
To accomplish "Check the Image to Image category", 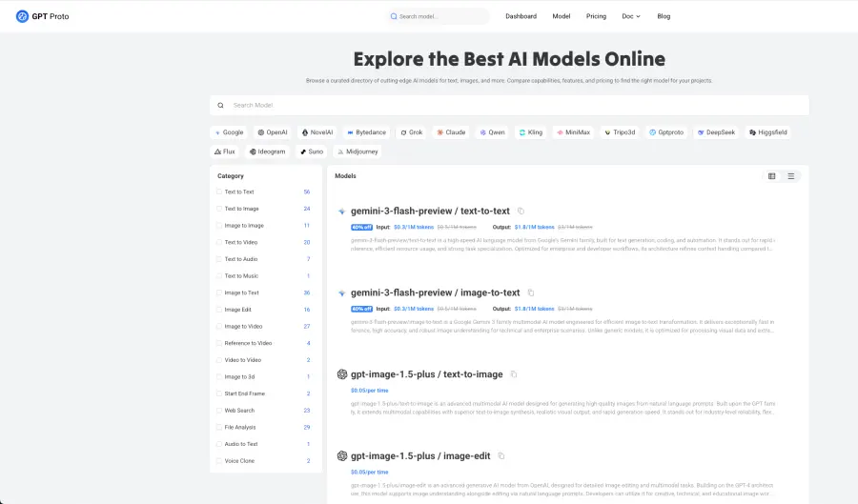I will click(219, 225).
